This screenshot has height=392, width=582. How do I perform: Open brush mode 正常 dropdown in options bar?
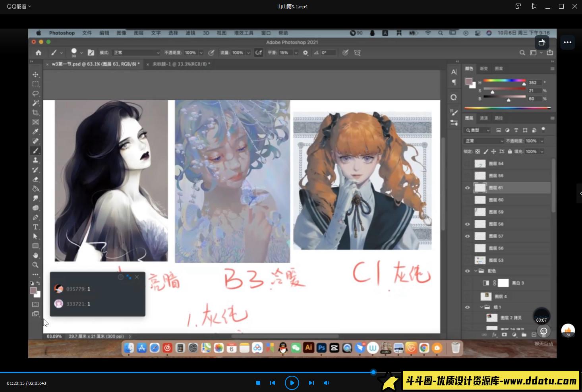[x=136, y=52]
